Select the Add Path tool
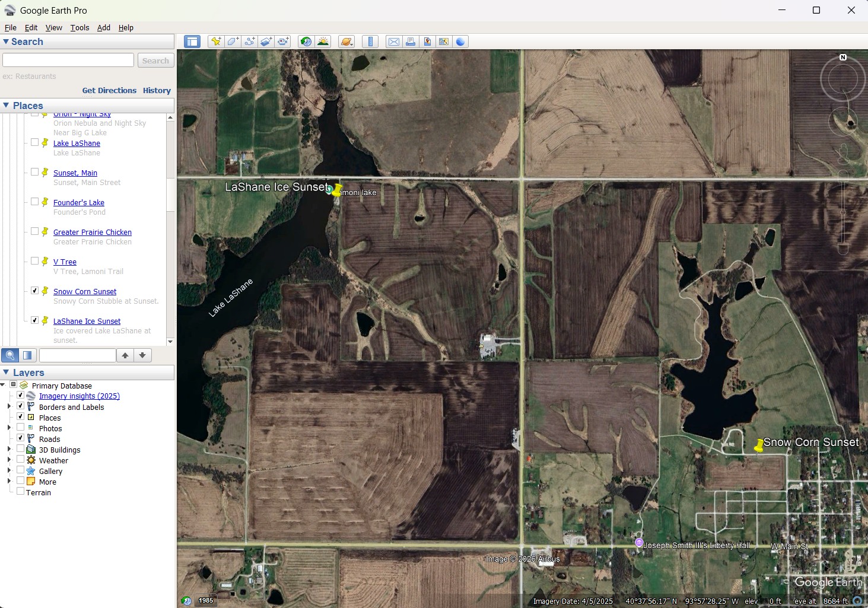 point(250,42)
